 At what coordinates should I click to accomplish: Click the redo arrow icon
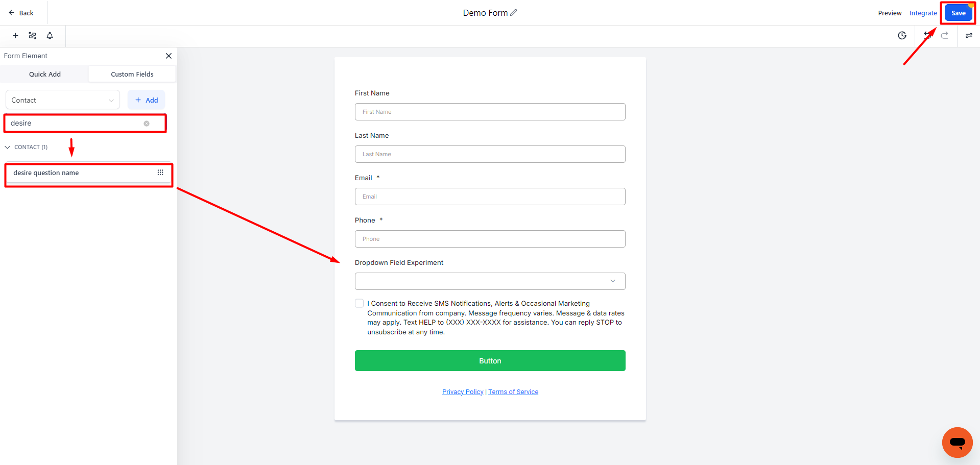[945, 35]
